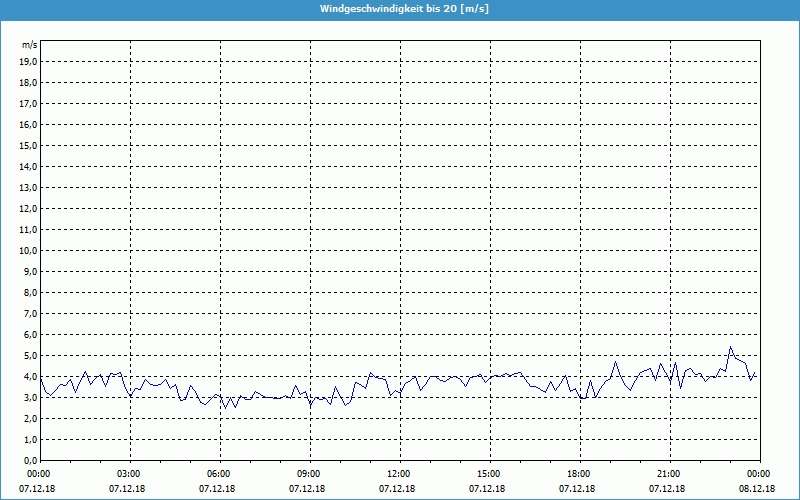This screenshot has height=500, width=800.
Task: Click the highest peak of the blue wind line
Action: tap(731, 348)
